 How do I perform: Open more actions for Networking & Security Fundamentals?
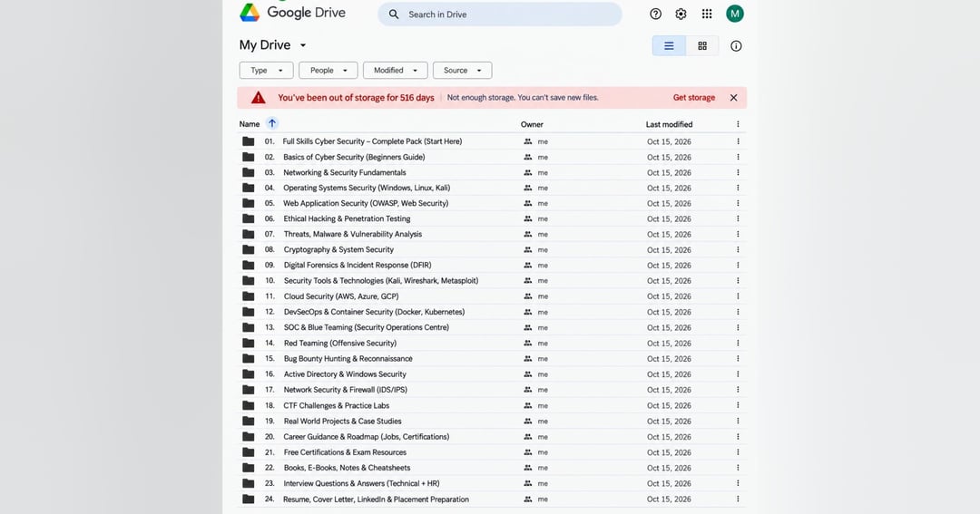(x=738, y=172)
